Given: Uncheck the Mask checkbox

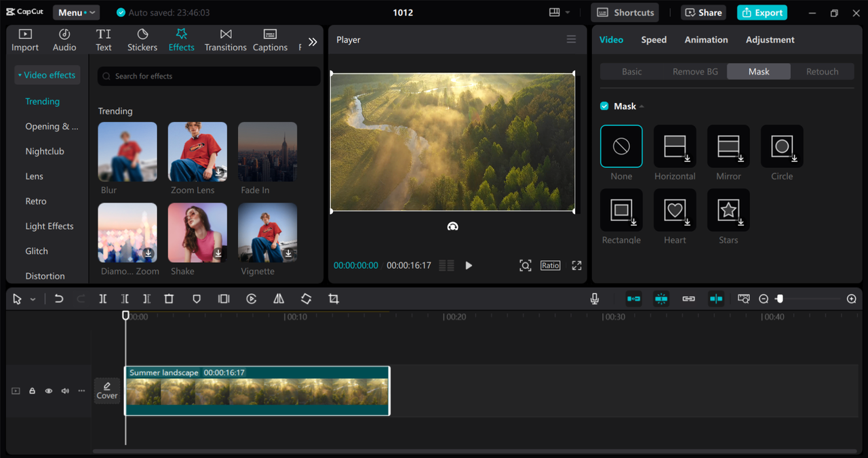Looking at the screenshot, I should 604,106.
